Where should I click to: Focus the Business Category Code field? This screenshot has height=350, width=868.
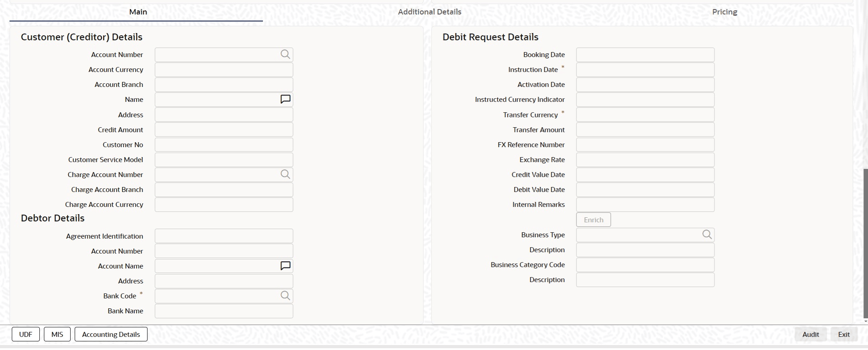tap(645, 265)
